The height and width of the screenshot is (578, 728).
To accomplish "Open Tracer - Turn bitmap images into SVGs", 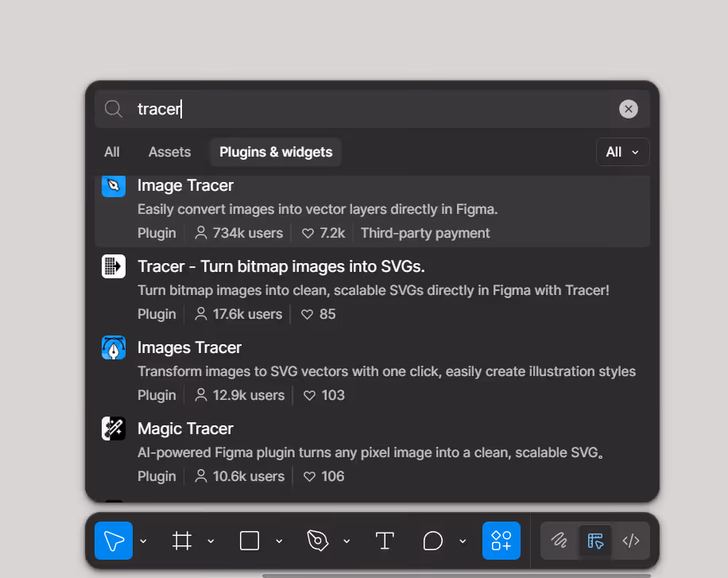I will coord(373,289).
